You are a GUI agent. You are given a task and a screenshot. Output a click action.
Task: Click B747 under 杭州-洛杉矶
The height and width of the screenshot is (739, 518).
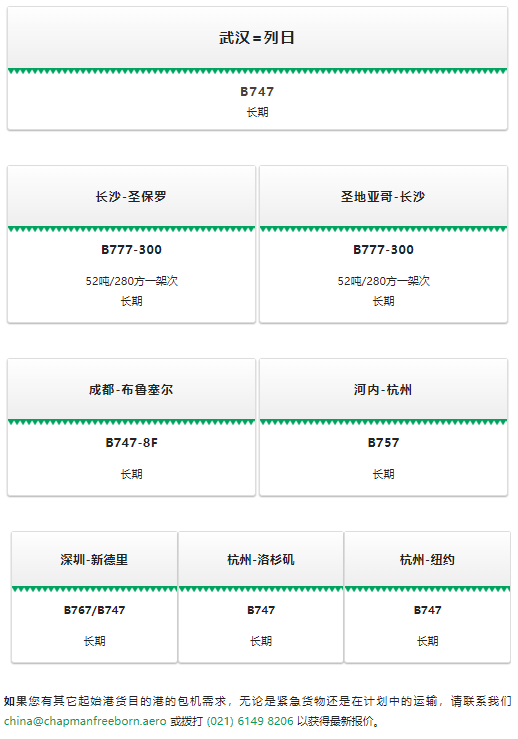pos(261,610)
